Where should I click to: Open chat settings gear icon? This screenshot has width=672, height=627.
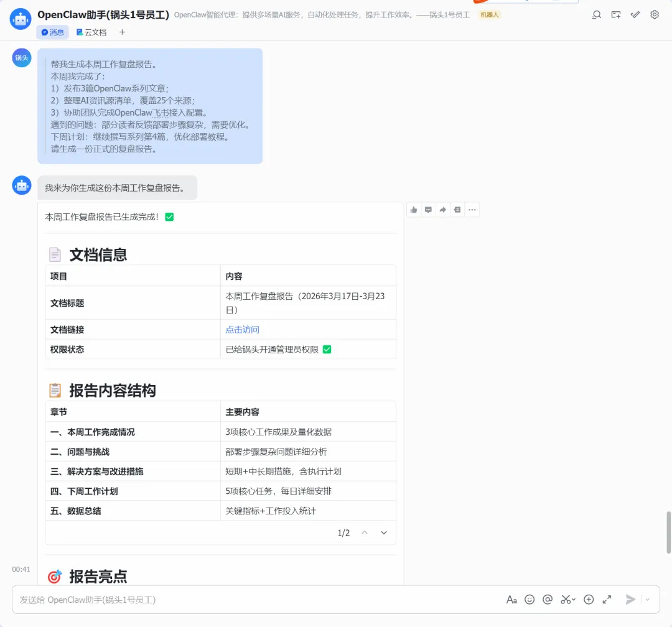pyautogui.click(x=655, y=15)
